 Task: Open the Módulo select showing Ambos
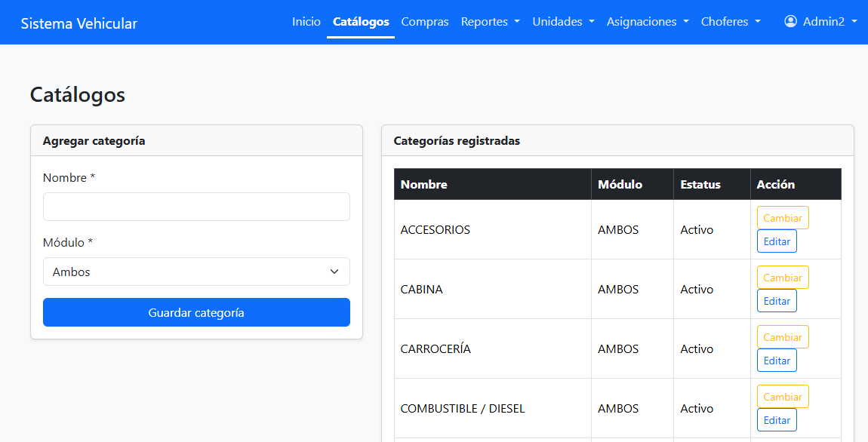pyautogui.click(x=196, y=272)
